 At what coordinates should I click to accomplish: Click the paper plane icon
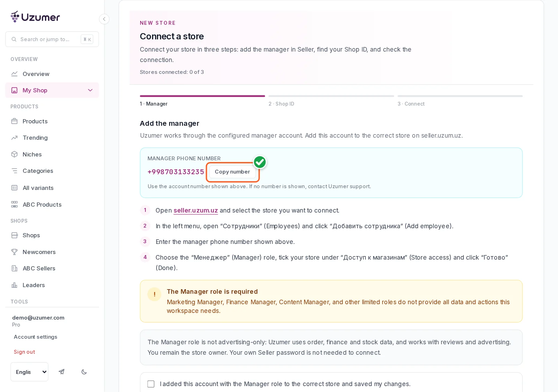pos(62,372)
